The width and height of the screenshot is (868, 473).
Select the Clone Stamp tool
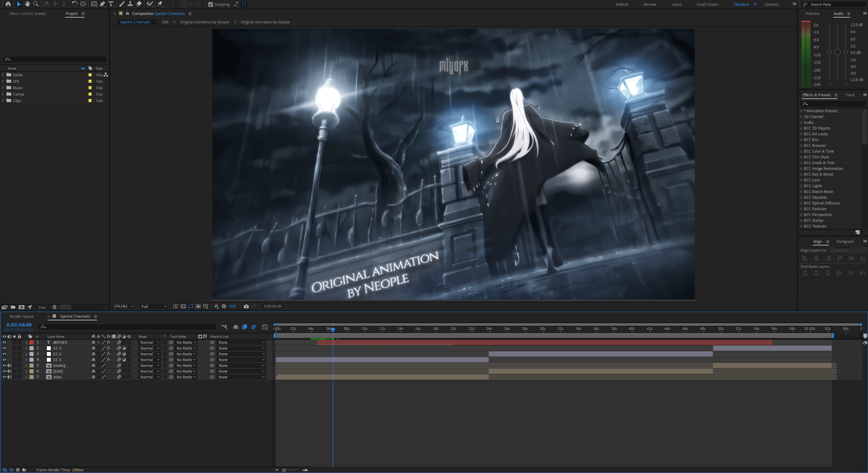(130, 4)
